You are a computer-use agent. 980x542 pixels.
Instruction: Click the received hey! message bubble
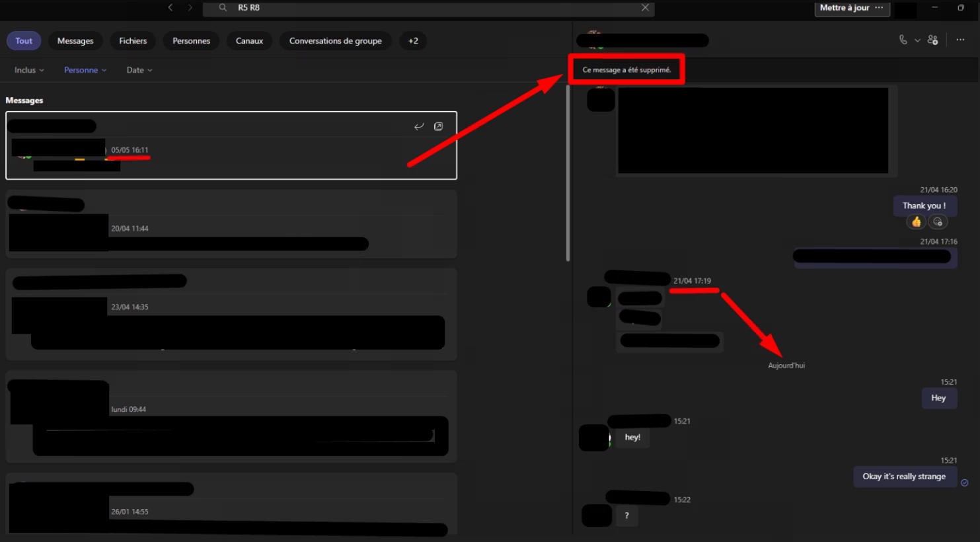[632, 438]
